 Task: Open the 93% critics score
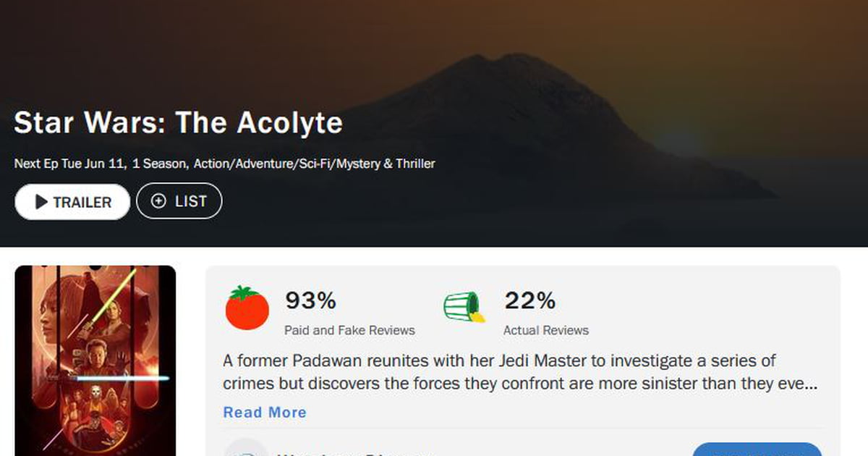[x=310, y=300]
